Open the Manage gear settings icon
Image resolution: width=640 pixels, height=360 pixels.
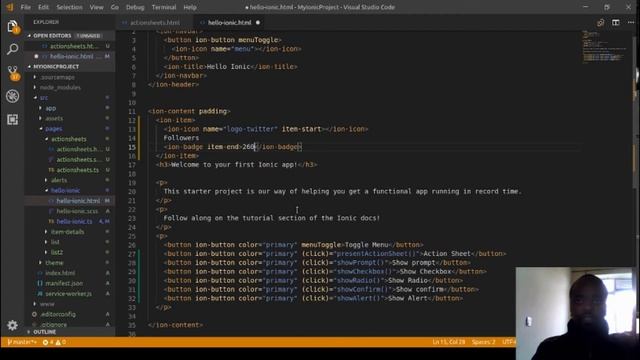(12, 325)
